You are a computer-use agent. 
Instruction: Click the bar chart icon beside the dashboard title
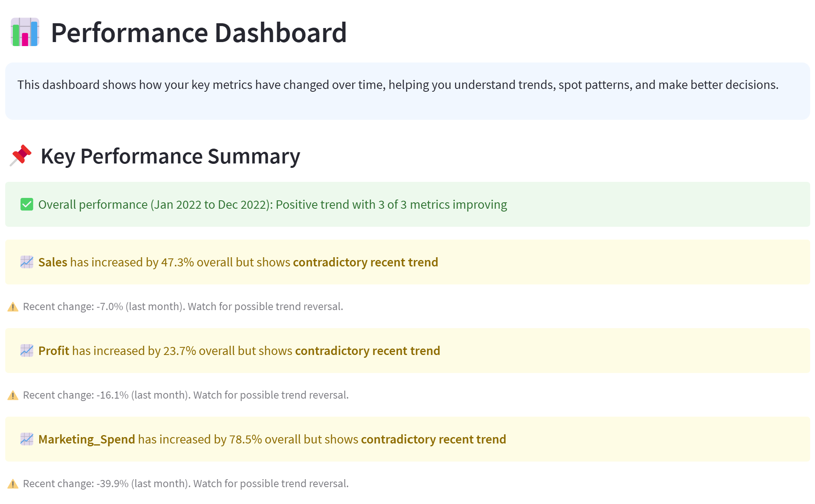[25, 32]
